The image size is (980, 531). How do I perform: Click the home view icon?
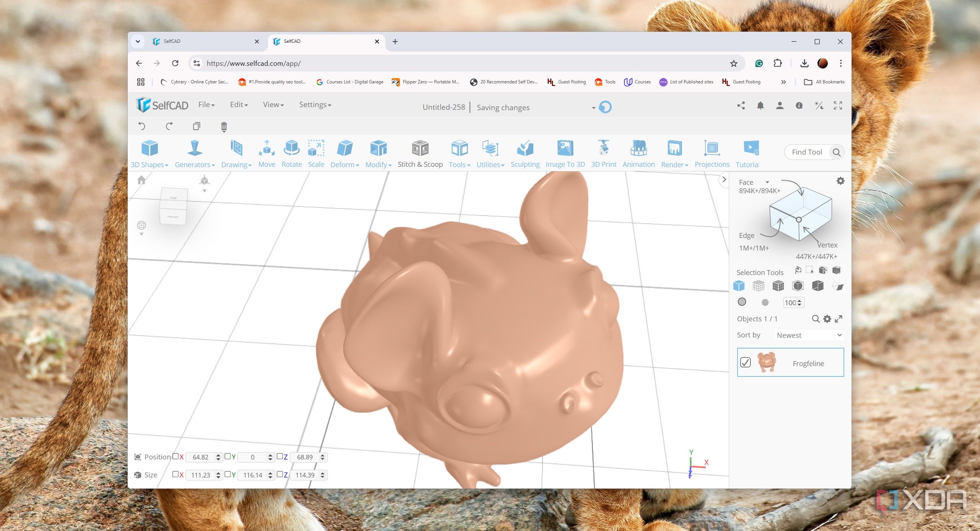141,180
